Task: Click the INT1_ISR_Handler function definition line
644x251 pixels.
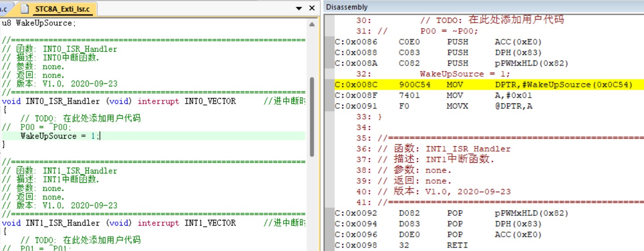Action: (153, 223)
